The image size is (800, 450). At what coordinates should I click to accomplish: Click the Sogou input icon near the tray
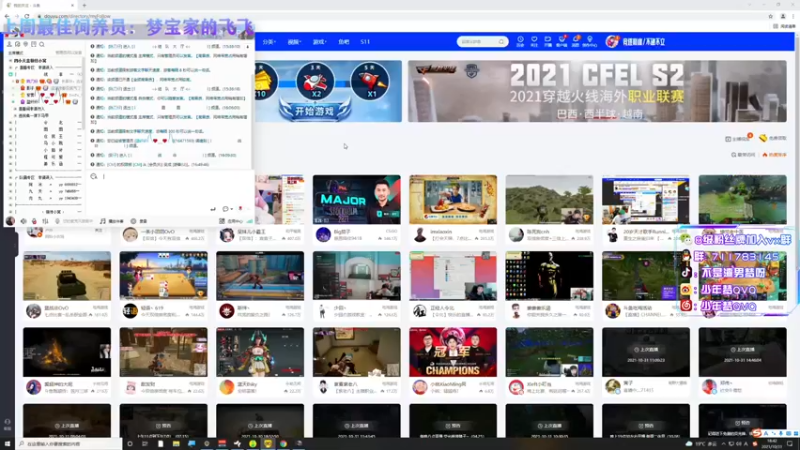click(x=757, y=433)
